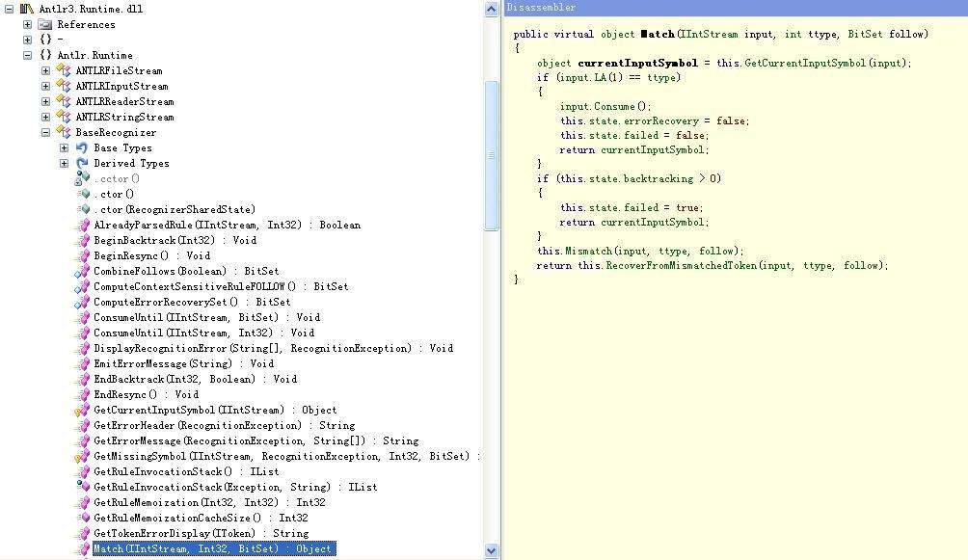
Task: Expand the ANTLRStringStream class
Action: tap(45, 117)
